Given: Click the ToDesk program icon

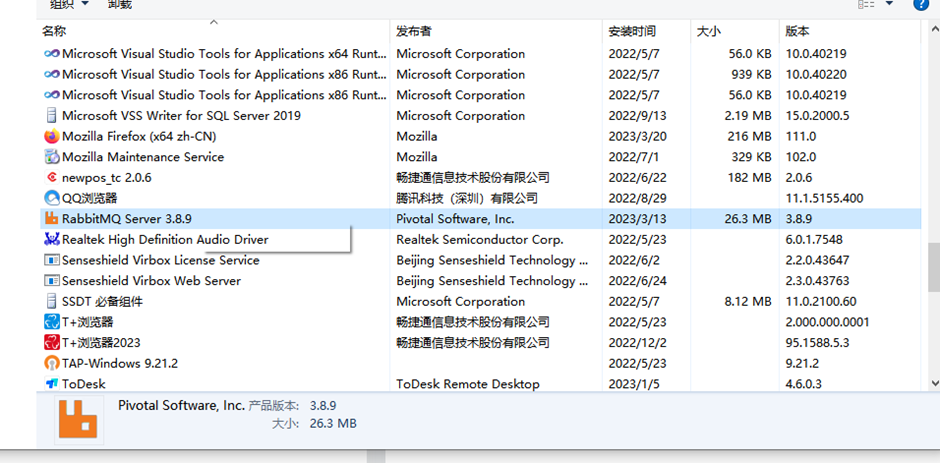Looking at the screenshot, I should coord(52,384).
